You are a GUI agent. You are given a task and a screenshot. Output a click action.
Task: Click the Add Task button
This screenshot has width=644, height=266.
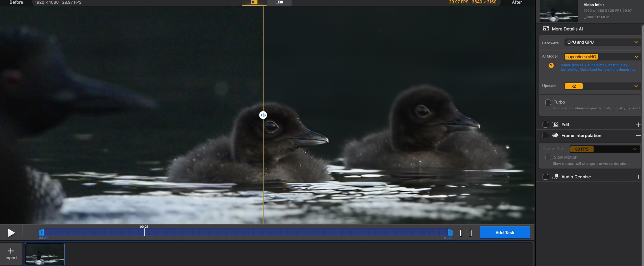(x=505, y=232)
